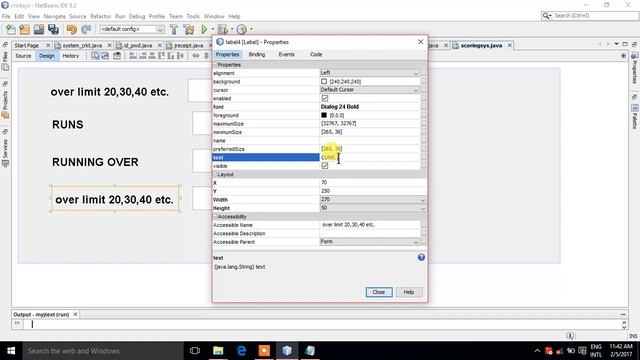Click the text property value field
This screenshot has width=640, height=360.
[x=370, y=158]
